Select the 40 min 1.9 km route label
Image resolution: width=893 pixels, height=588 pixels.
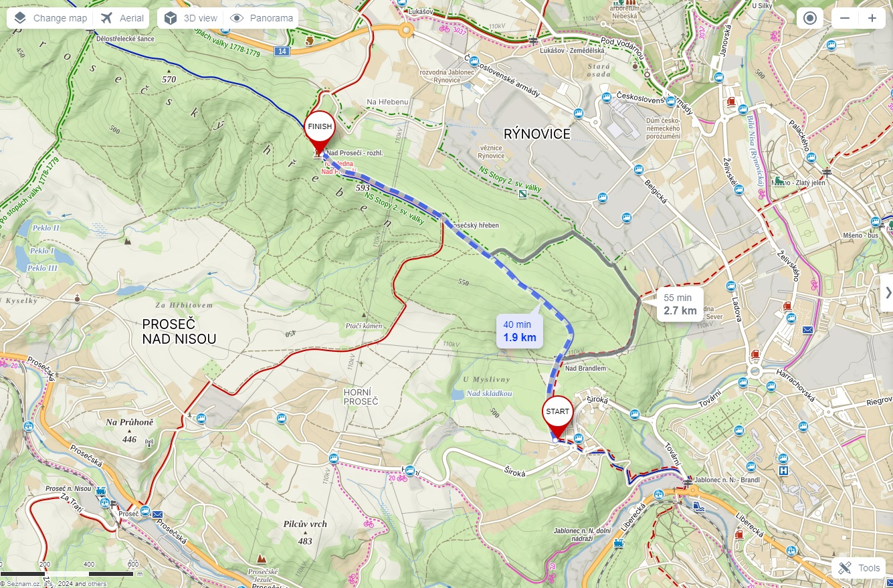pos(520,331)
